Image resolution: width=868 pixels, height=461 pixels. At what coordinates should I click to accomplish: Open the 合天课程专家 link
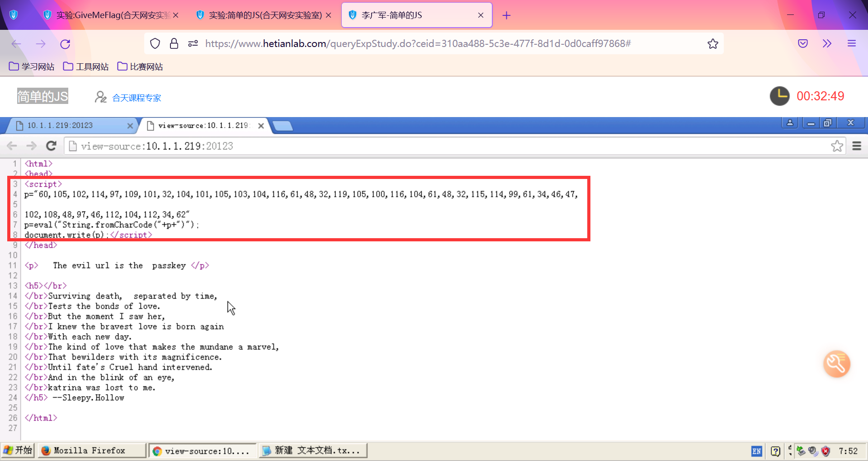tap(137, 98)
